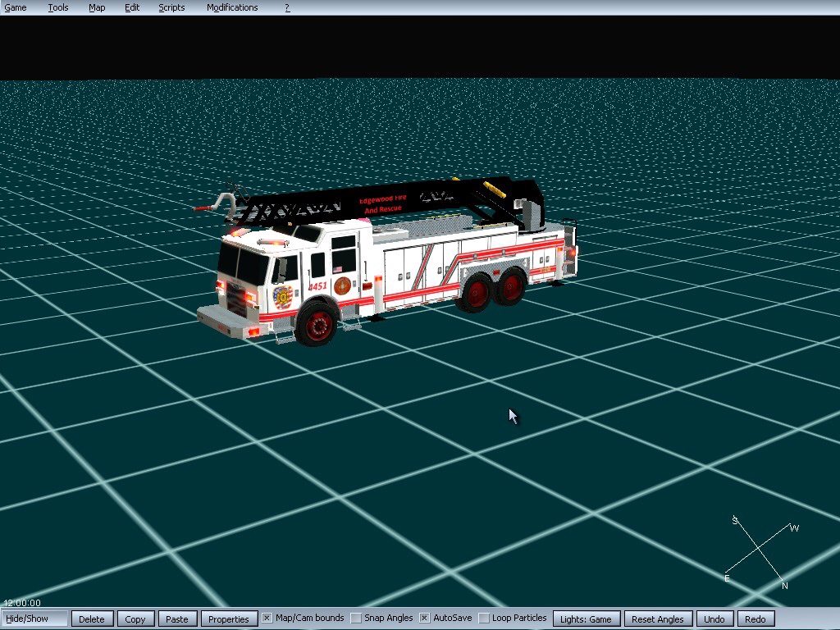Screen dimensions: 840x630
Task: Click the Redo button
Action: point(756,619)
